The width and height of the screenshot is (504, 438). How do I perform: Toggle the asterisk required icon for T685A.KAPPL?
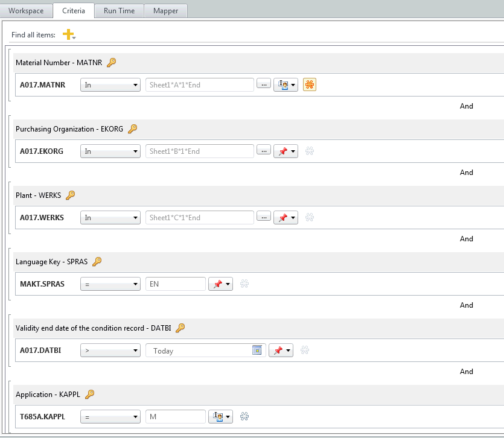(244, 416)
